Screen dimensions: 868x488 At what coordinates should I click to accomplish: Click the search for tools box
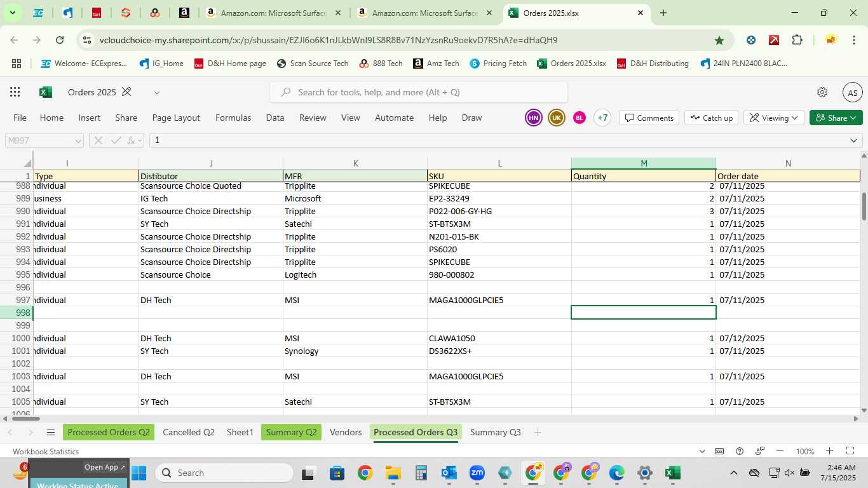click(x=419, y=92)
